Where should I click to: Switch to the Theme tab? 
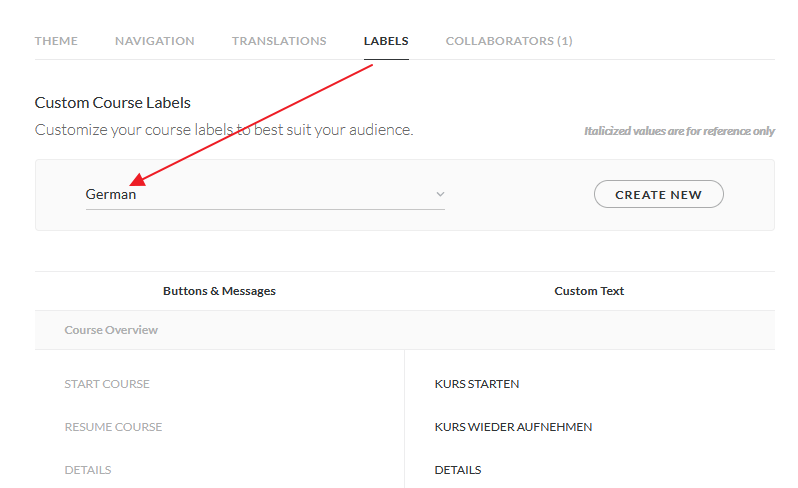tap(56, 41)
